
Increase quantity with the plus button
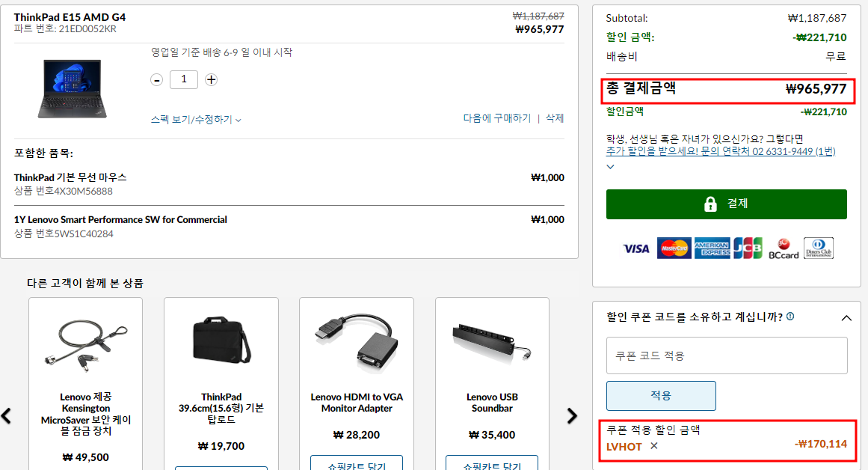(x=211, y=80)
